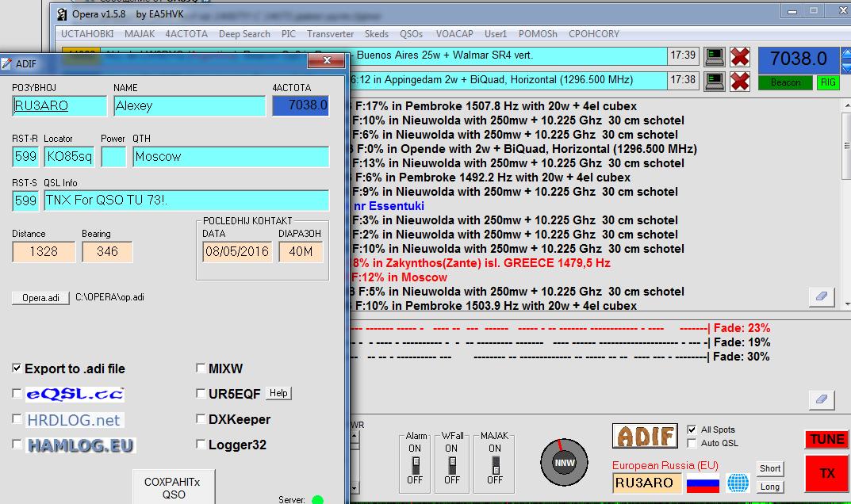Click the Russian flag icon
This screenshot has height=504, width=851.
pyautogui.click(x=702, y=483)
